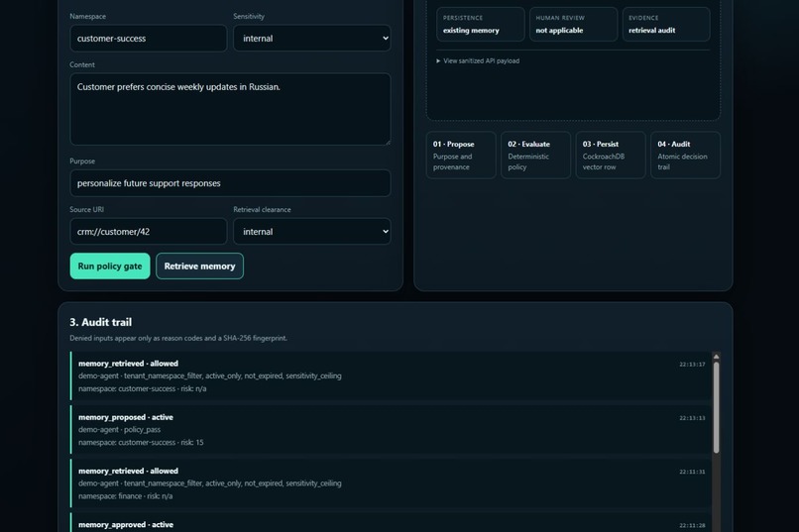The width and height of the screenshot is (799, 532).
Task: Click the 04 Audit step card
Action: coord(685,156)
